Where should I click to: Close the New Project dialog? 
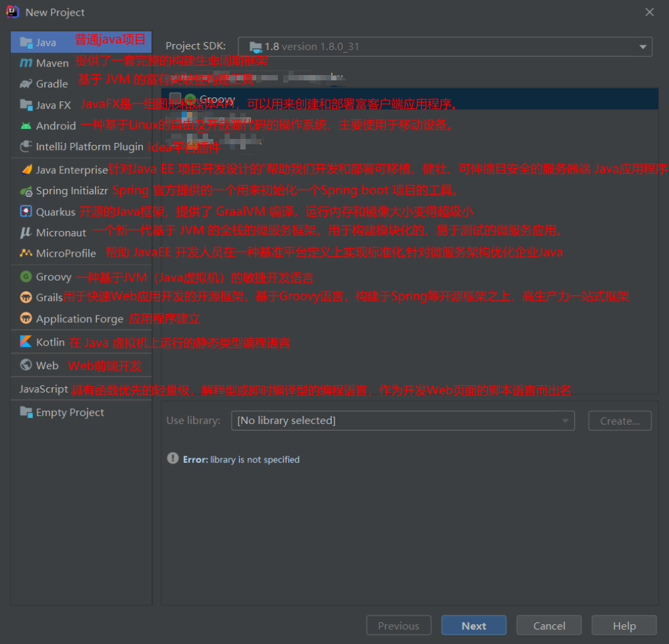pyautogui.click(x=649, y=12)
